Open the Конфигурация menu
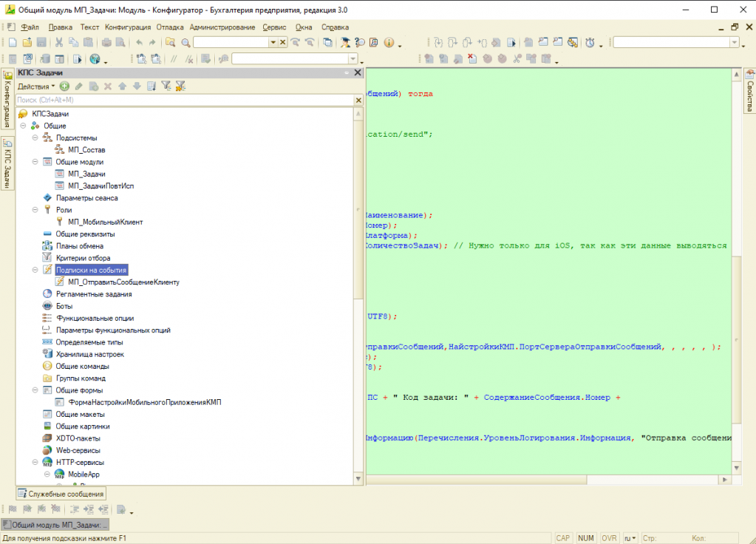756x544 pixels. tap(127, 27)
